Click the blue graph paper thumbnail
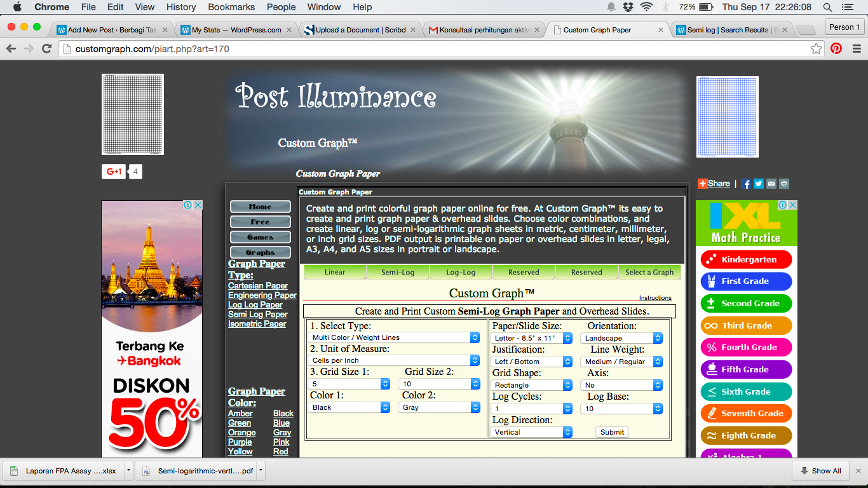This screenshot has height=488, width=868. (728, 117)
